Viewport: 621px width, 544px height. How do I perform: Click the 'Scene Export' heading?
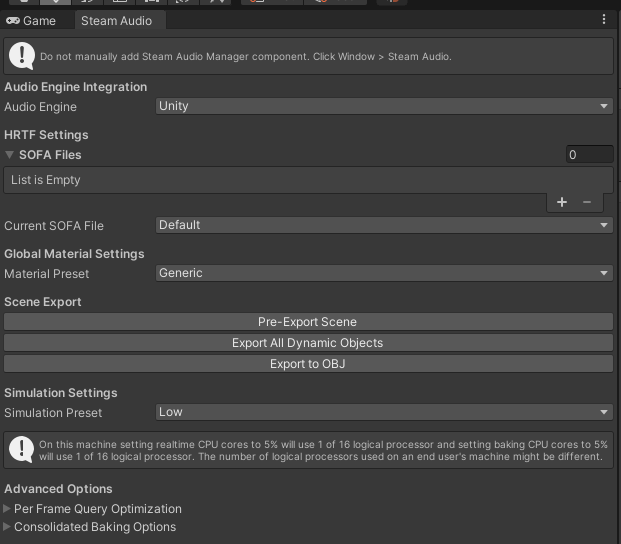pos(43,302)
